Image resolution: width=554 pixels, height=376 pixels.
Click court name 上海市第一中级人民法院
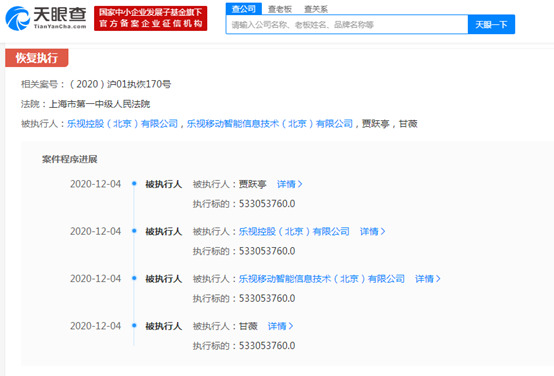99,104
